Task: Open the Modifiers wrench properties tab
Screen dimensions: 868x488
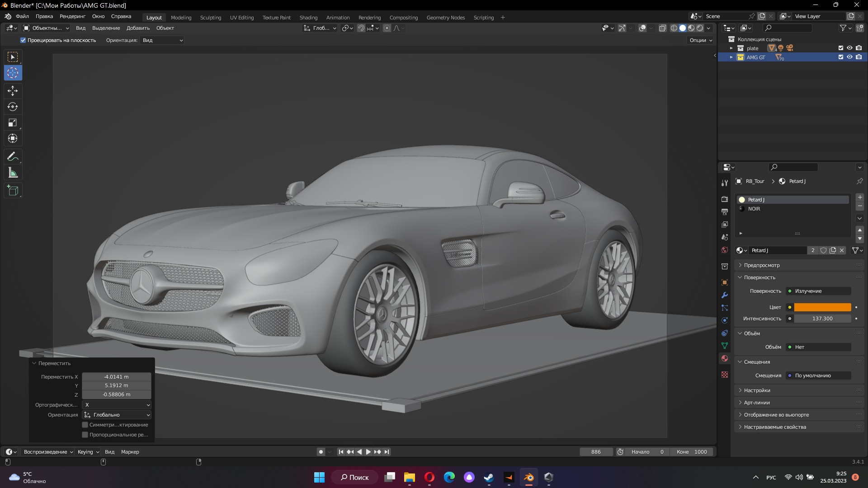Action: tap(725, 295)
